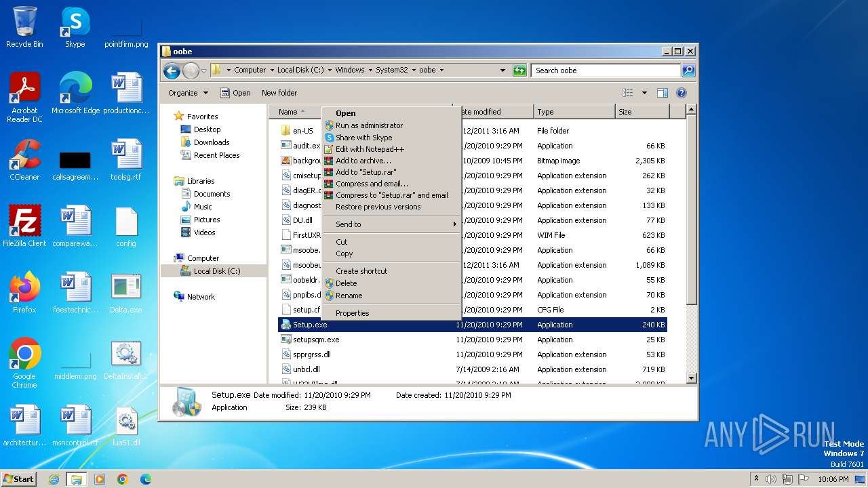The height and width of the screenshot is (488, 868).
Task: Click the Back navigation arrow button
Action: click(172, 70)
